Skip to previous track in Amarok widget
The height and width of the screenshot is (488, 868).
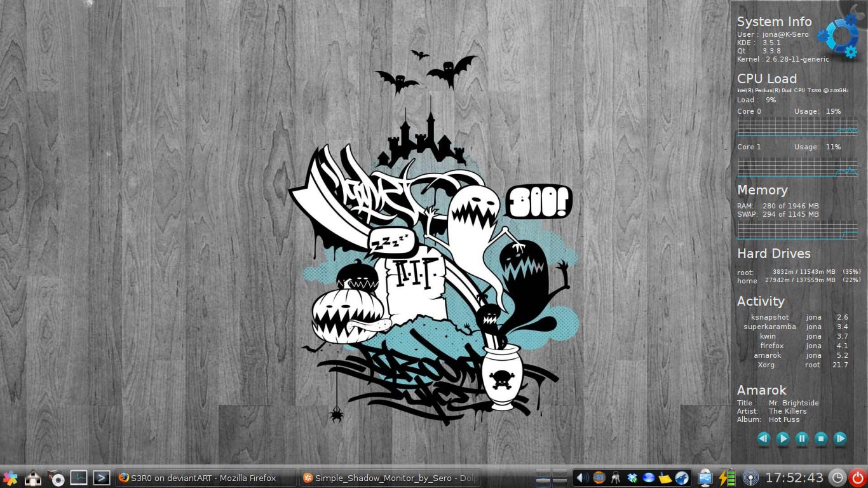[x=764, y=438]
